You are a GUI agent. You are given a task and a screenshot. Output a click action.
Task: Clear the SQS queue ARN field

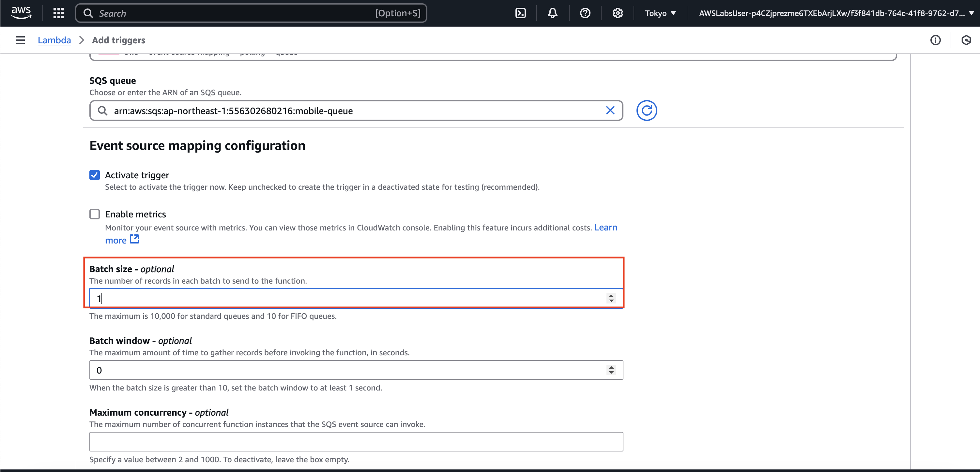(x=610, y=111)
